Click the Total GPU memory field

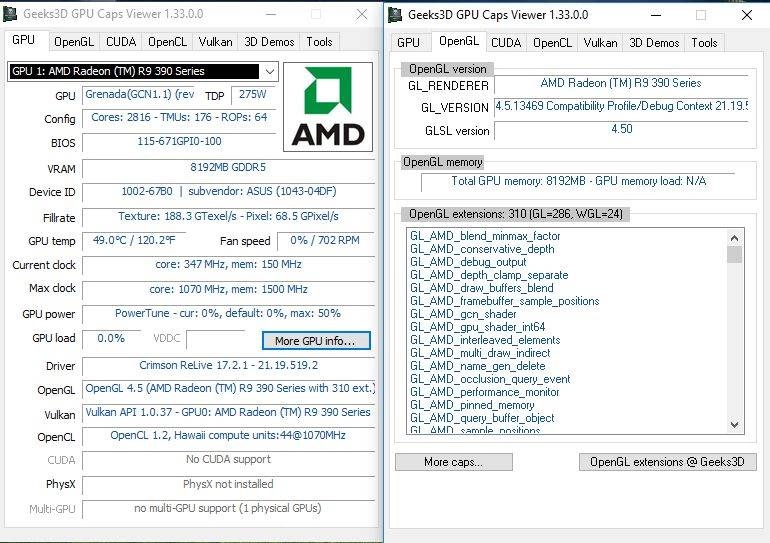[578, 182]
